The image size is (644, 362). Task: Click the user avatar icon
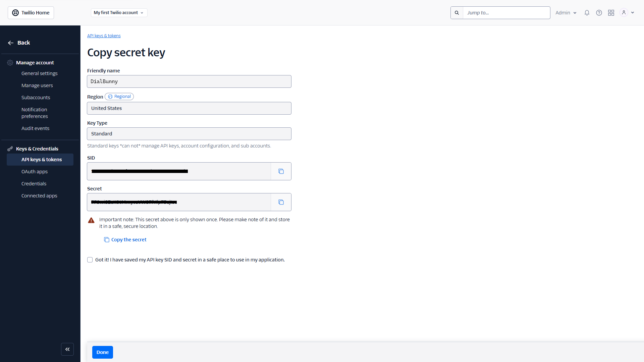[x=623, y=12]
